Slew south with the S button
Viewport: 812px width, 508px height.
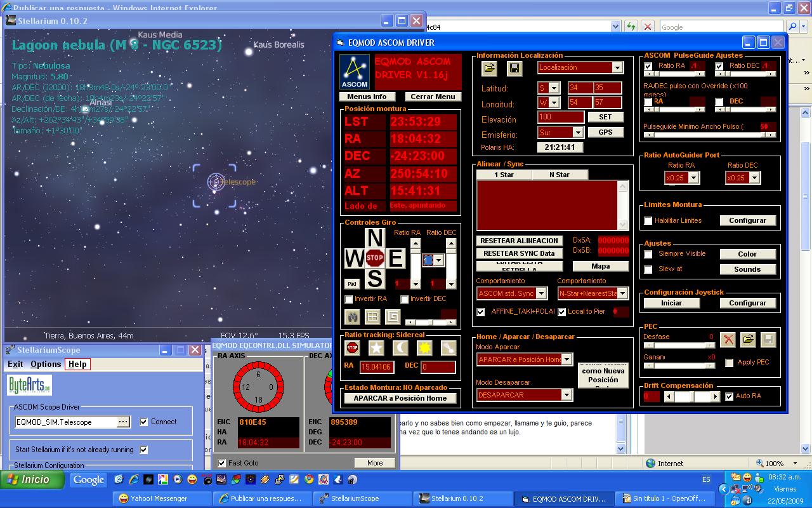[x=375, y=279]
